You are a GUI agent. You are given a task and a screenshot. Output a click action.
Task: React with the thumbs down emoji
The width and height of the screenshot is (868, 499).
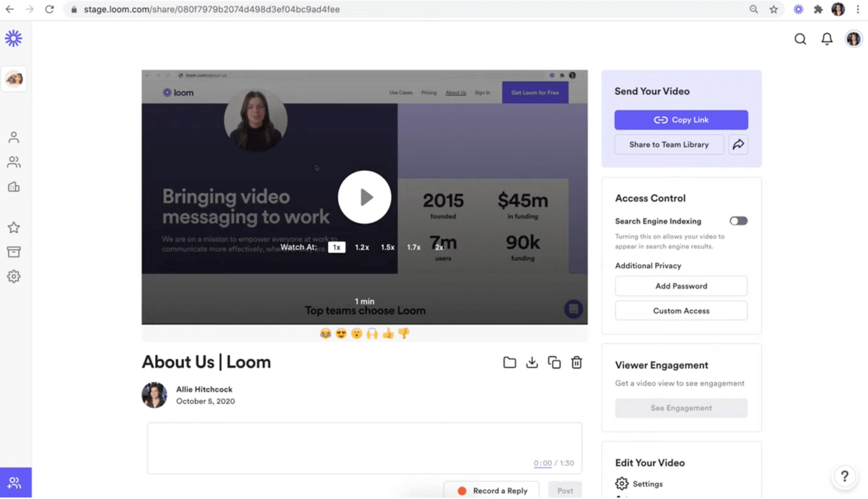[404, 333]
